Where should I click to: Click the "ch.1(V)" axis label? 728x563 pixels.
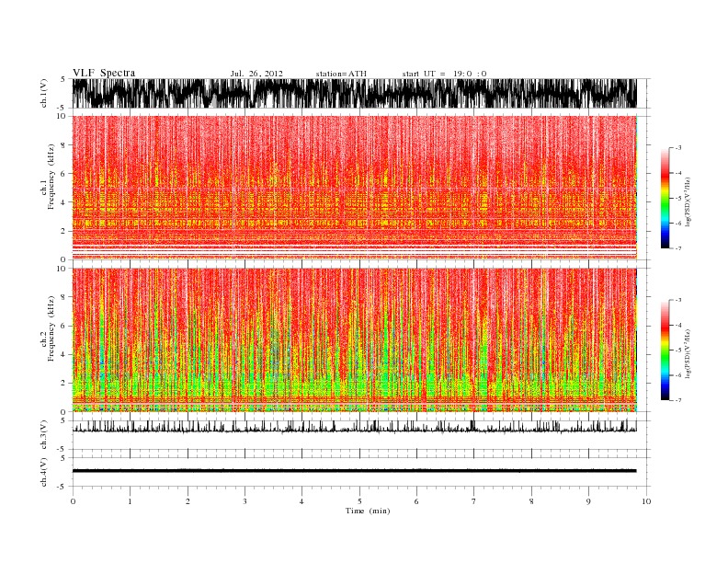pos(44,93)
